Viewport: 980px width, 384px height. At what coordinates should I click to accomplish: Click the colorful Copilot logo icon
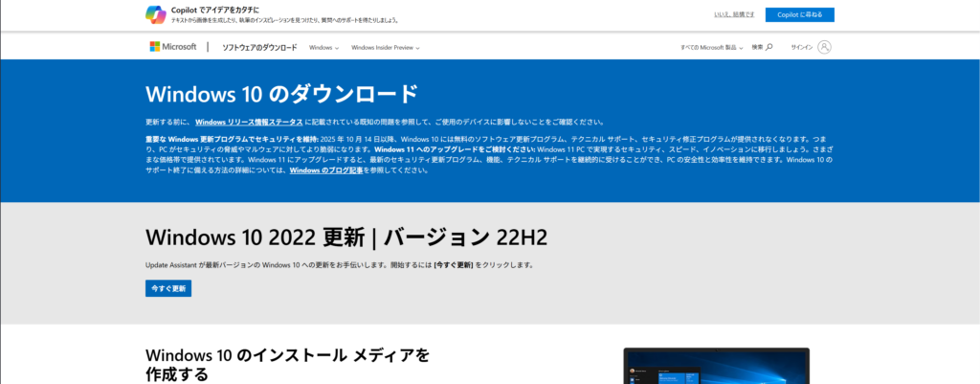155,14
